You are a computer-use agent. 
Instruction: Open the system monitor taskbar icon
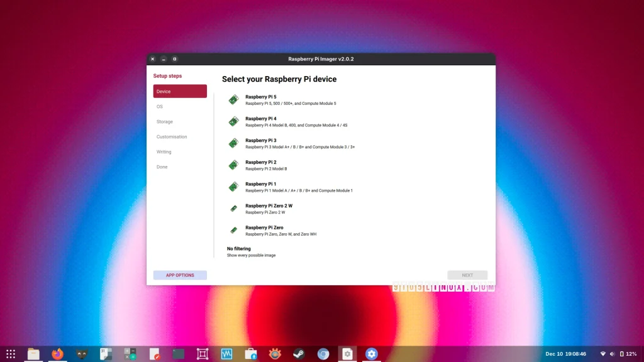coord(226,353)
